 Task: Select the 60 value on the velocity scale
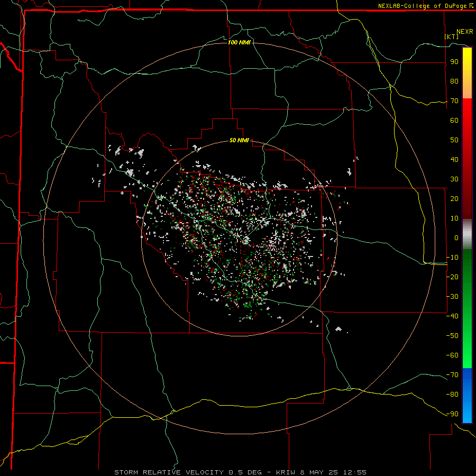[x=454, y=121]
